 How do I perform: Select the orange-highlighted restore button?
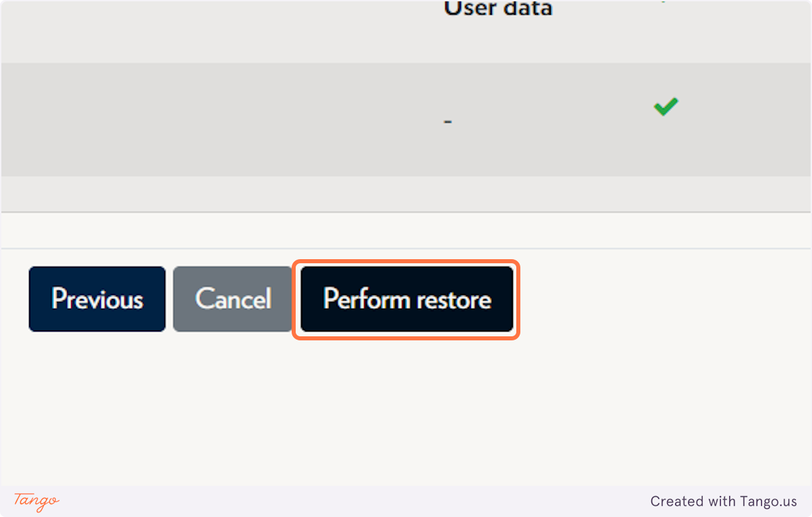(x=407, y=299)
